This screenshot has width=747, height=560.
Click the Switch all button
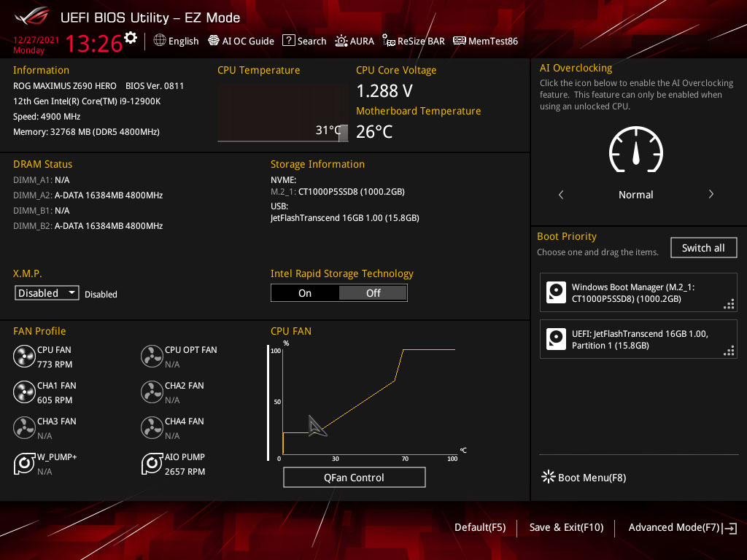703,248
